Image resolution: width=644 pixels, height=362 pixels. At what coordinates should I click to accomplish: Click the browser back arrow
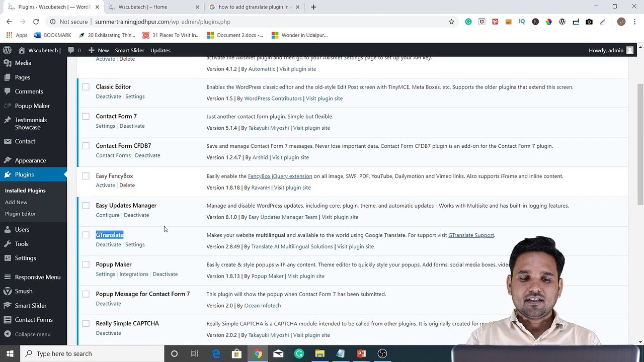(x=9, y=22)
